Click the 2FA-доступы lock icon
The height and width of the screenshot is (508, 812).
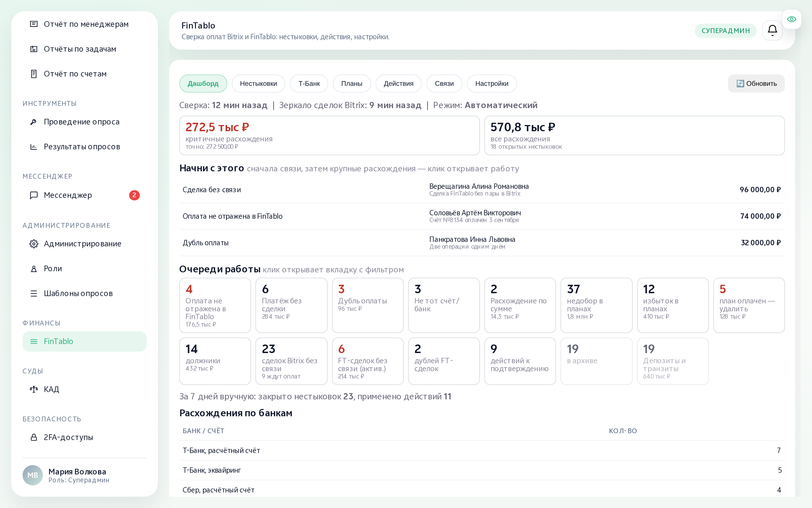pyautogui.click(x=34, y=437)
